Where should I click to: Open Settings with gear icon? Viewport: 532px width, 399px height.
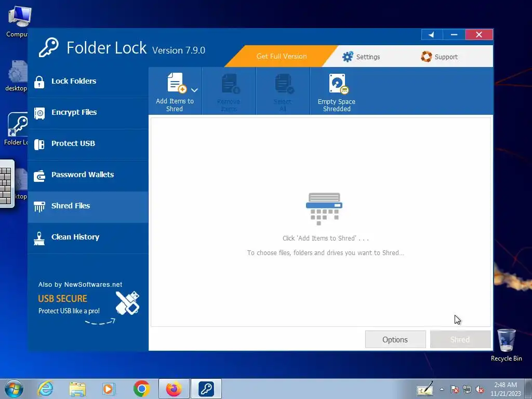click(361, 57)
